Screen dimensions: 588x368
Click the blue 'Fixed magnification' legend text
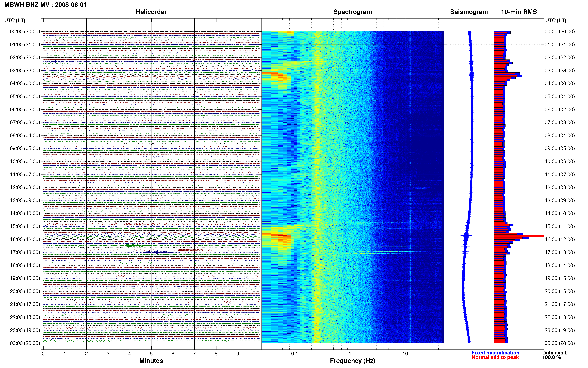495,353
